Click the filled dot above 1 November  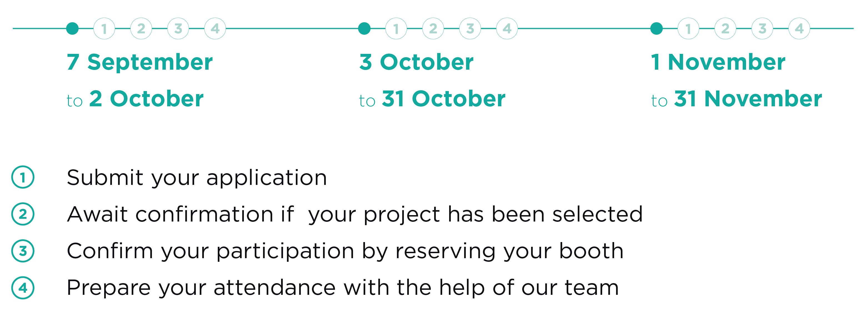(x=656, y=29)
